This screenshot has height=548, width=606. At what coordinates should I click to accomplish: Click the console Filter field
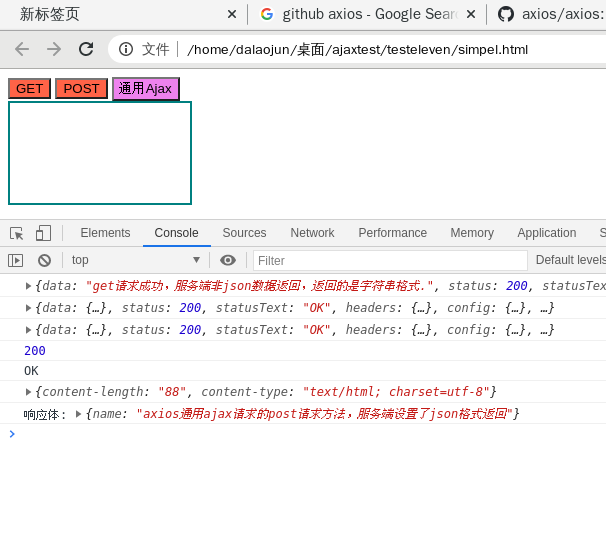(390, 260)
